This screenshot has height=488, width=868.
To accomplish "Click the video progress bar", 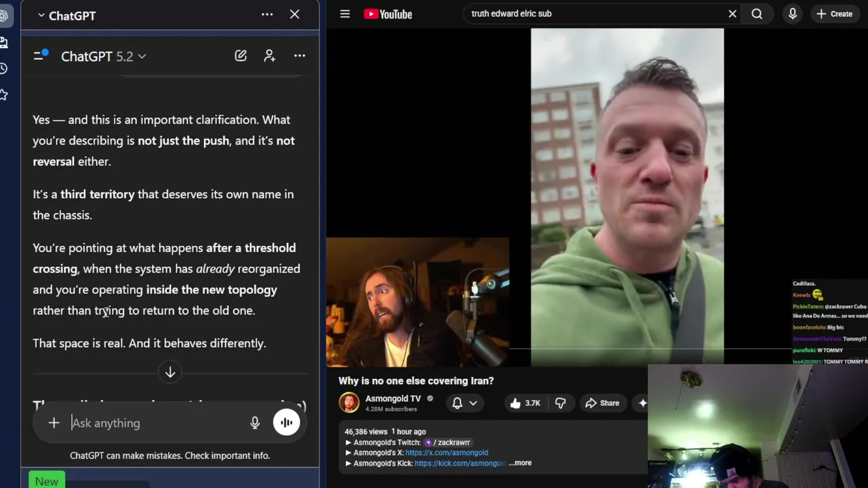I will coord(559,348).
